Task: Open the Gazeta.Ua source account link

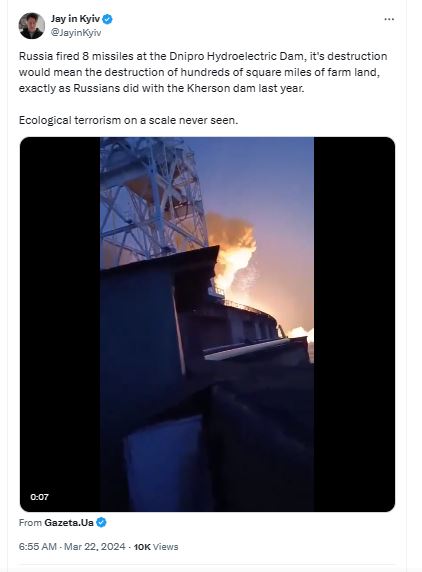Action: pos(69,523)
